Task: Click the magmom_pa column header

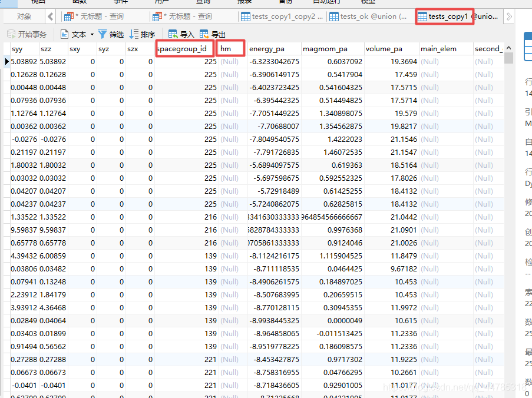Action: coord(332,49)
